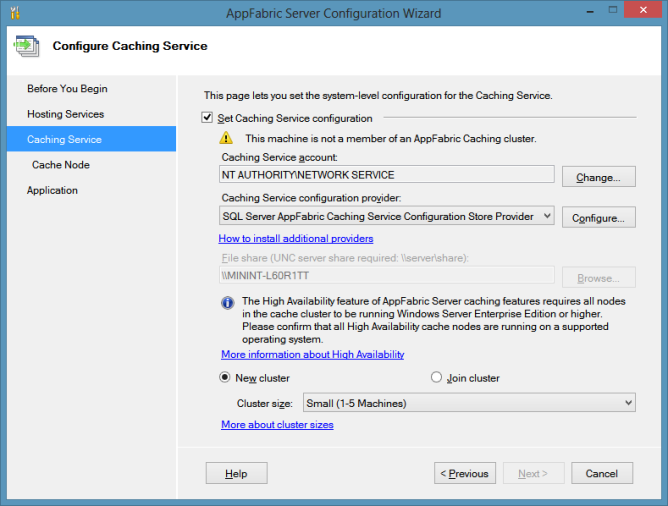
Task: Open How to install additional providers link
Action: (296, 239)
